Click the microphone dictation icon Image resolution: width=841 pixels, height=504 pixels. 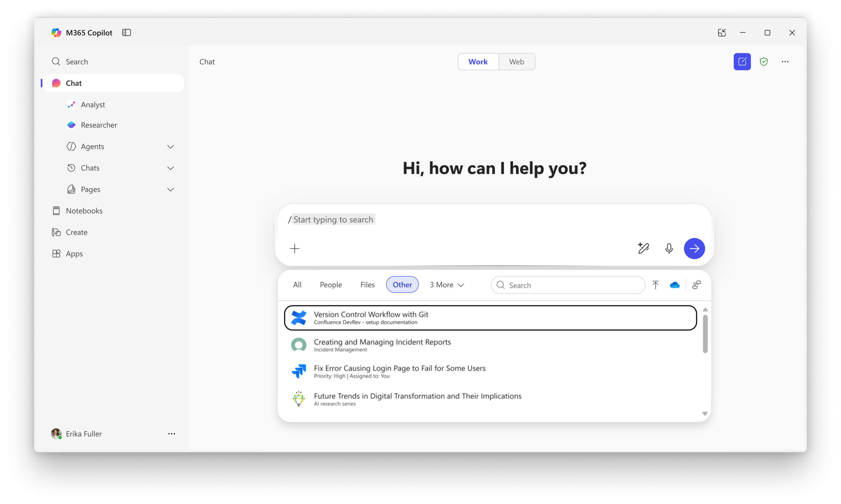click(669, 249)
